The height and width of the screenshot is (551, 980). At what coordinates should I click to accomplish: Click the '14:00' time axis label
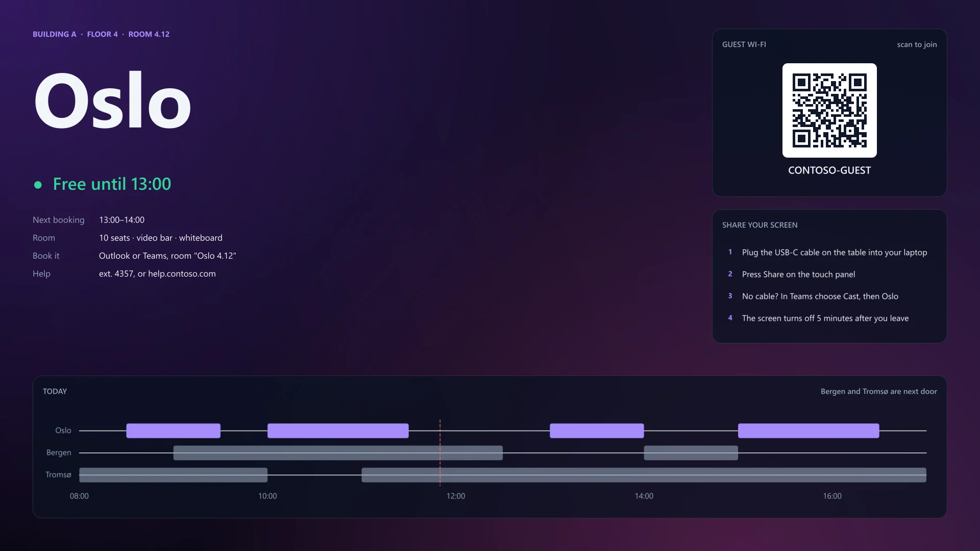pos(644,496)
